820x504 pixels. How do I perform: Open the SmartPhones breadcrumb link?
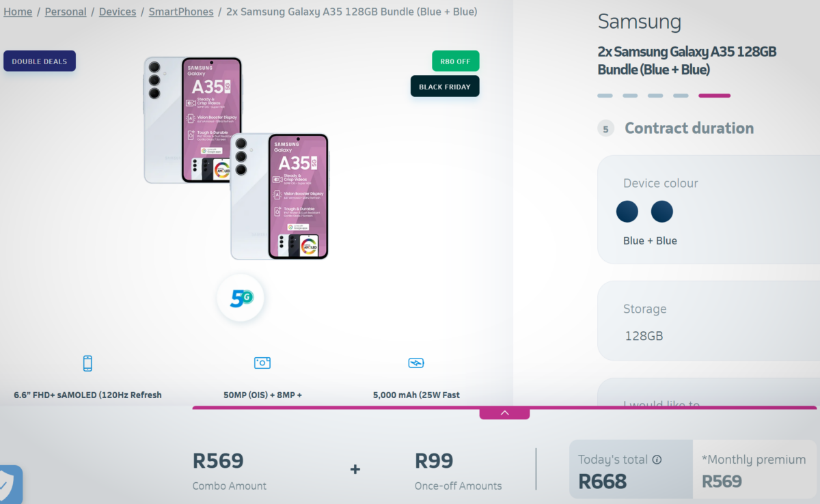coord(181,12)
